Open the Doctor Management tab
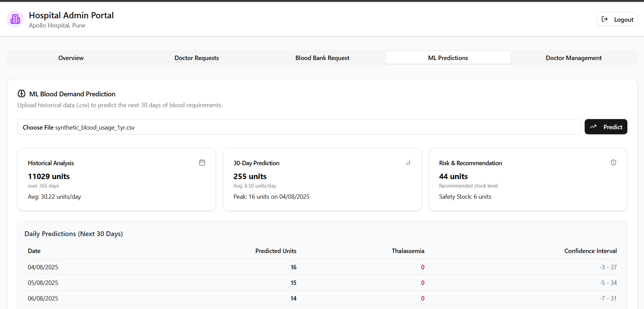Viewport: 644px width, 309px height. click(x=574, y=58)
